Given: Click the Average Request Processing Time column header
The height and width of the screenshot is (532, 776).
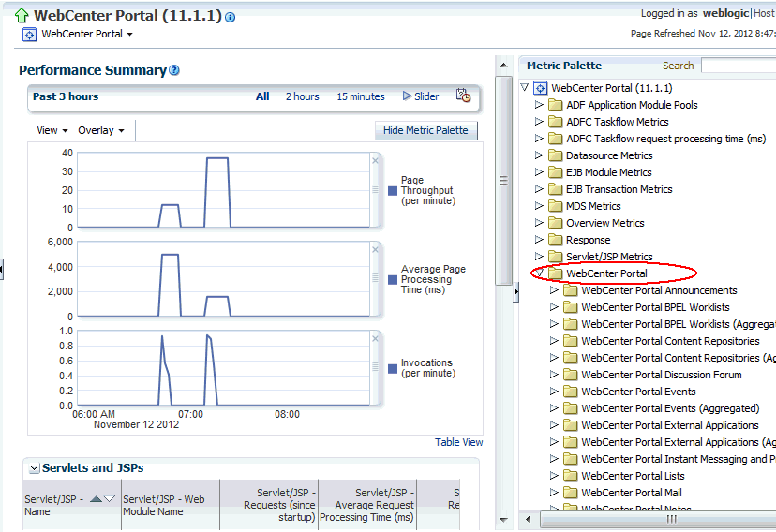Looking at the screenshot, I should coord(366,505).
